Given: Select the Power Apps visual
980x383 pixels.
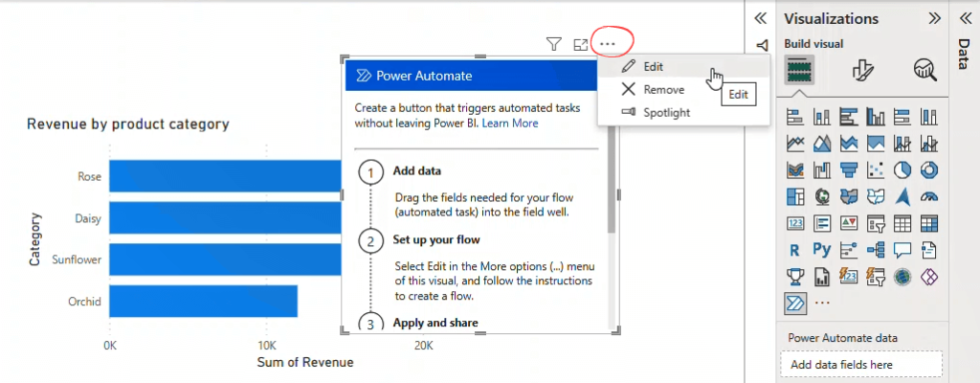Looking at the screenshot, I should point(930,276).
